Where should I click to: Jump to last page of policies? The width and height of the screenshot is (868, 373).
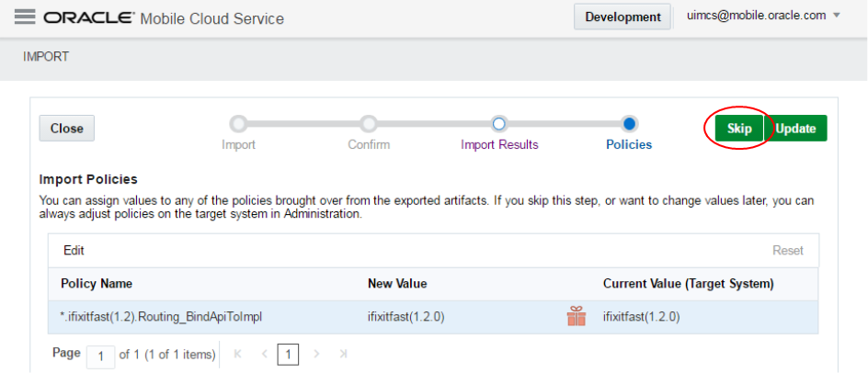[x=343, y=354]
